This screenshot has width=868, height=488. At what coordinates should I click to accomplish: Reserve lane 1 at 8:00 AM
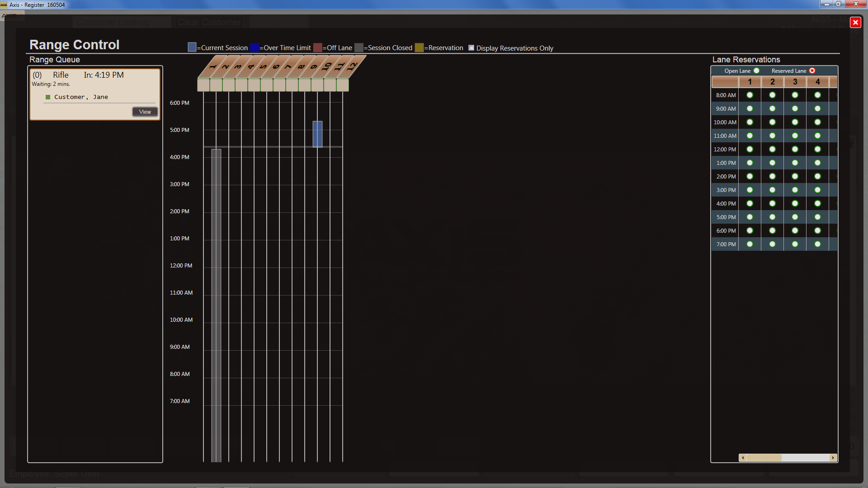click(x=750, y=95)
